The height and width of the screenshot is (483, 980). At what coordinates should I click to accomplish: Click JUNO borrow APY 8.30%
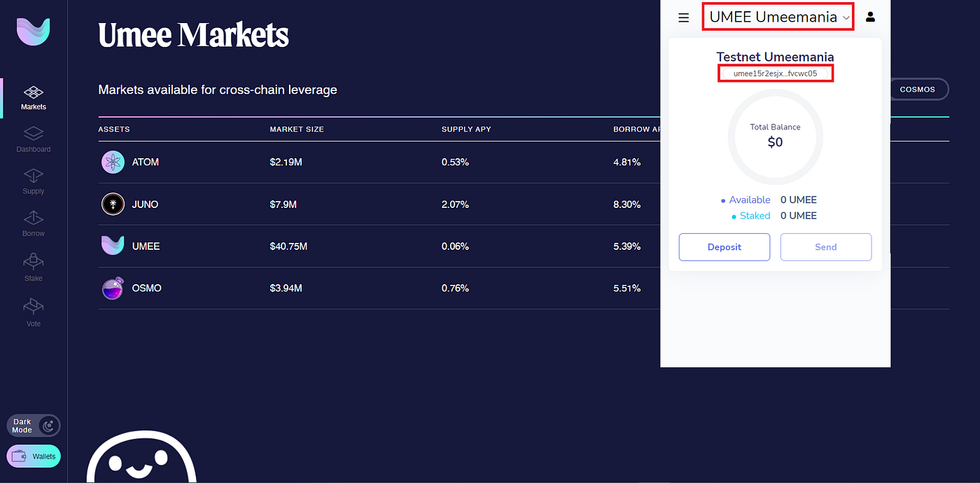click(x=626, y=204)
